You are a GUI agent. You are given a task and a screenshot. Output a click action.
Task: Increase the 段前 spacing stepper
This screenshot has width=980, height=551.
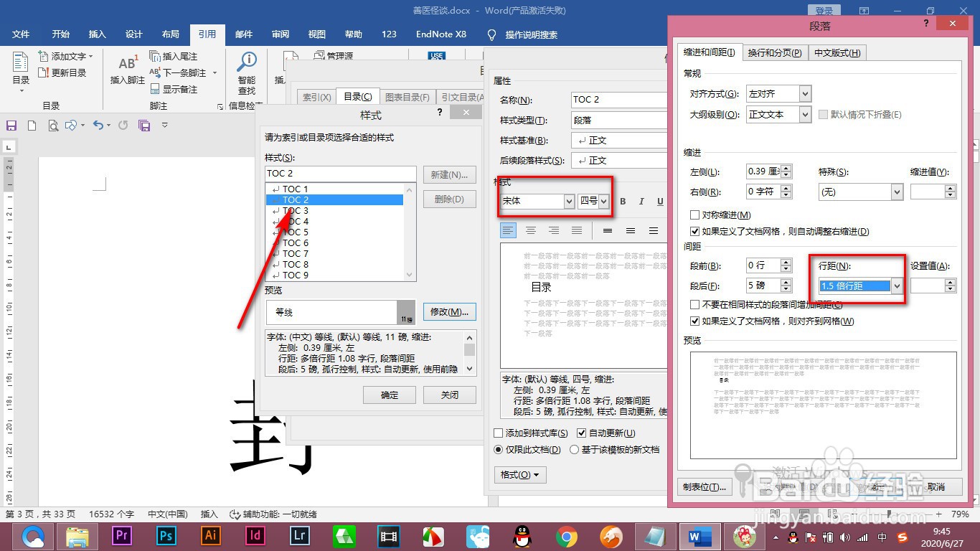coord(786,262)
